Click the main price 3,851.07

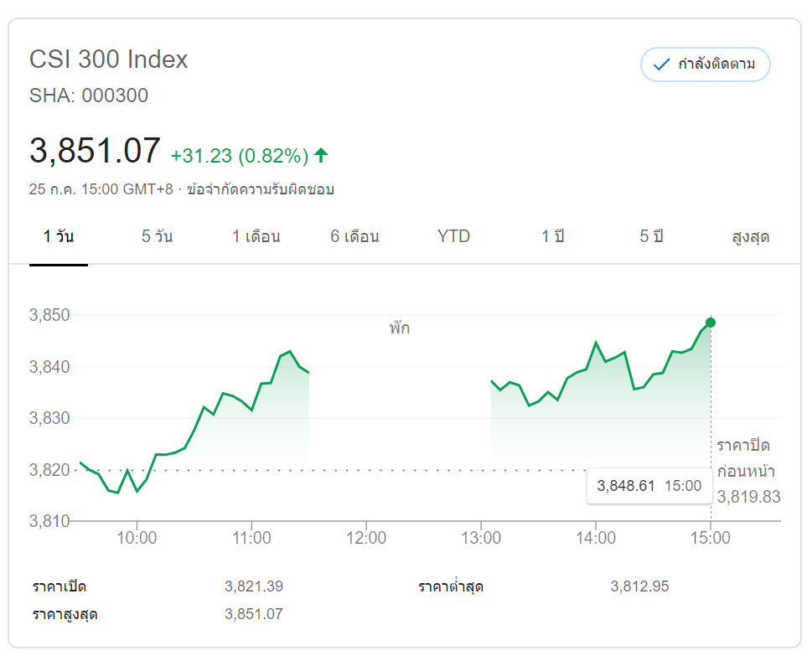(95, 151)
